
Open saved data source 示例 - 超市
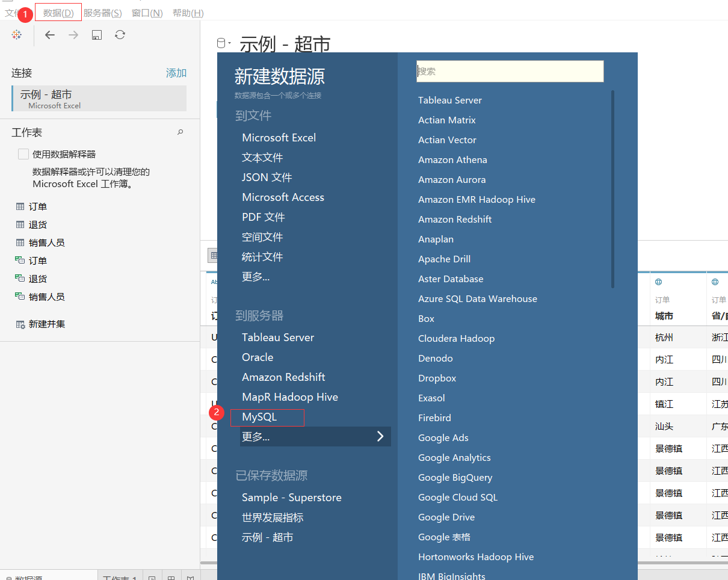[267, 537]
